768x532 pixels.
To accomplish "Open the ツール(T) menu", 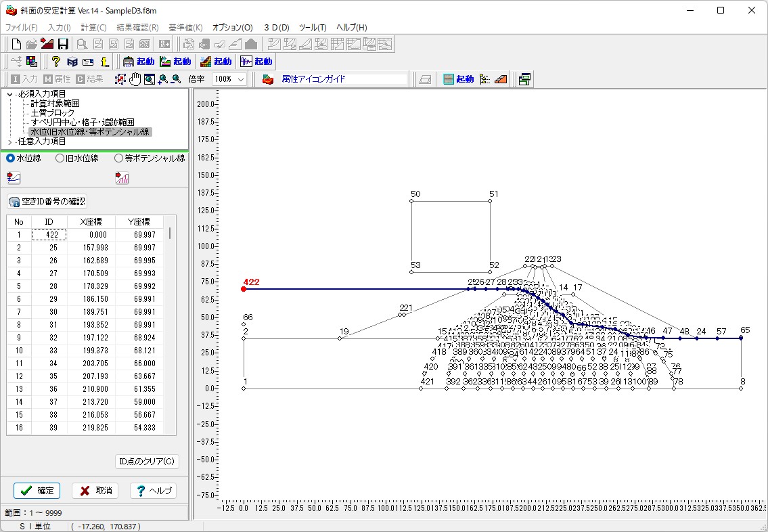I will tap(313, 28).
